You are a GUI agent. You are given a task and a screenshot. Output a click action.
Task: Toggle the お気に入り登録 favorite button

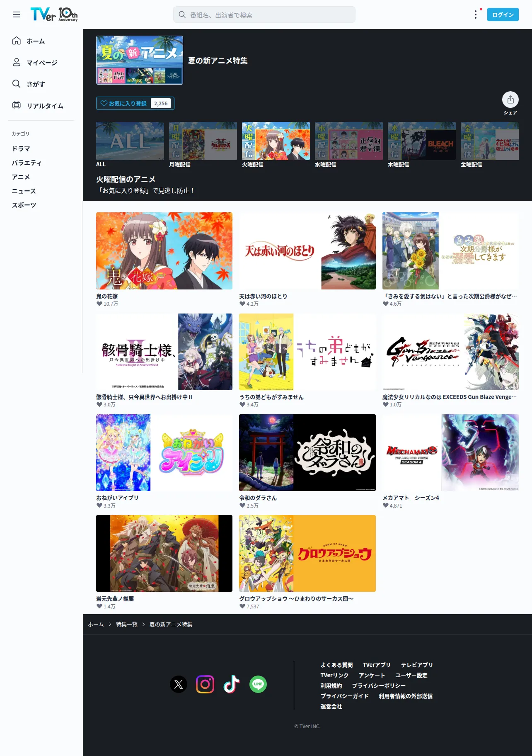click(x=135, y=103)
